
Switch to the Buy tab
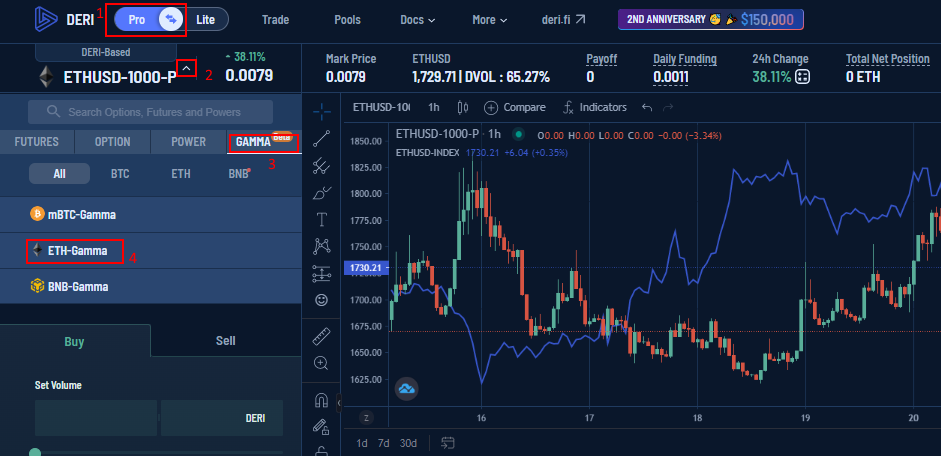[x=74, y=341]
